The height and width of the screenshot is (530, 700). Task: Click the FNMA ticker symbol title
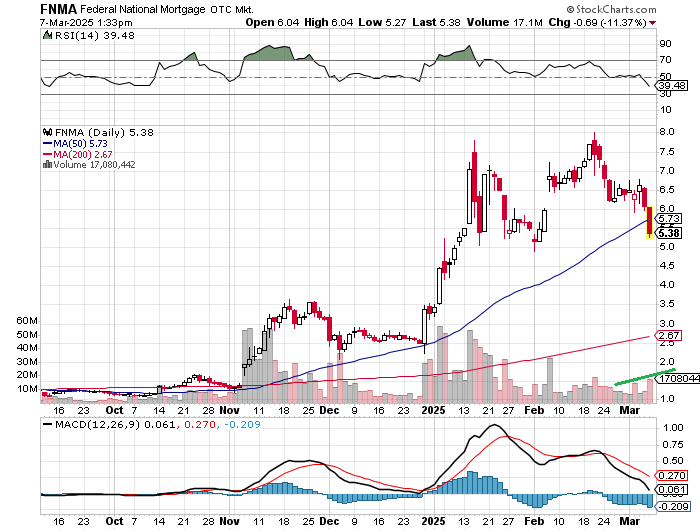(58, 9)
